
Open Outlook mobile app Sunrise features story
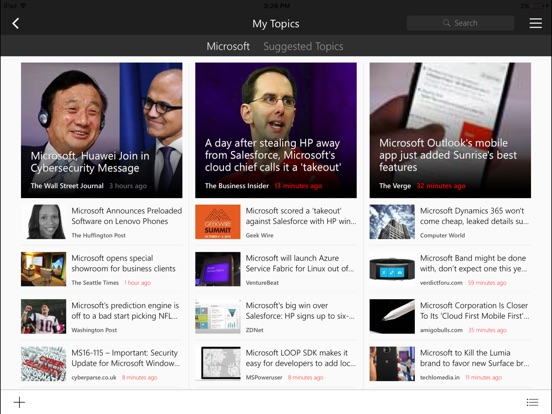[x=450, y=130]
